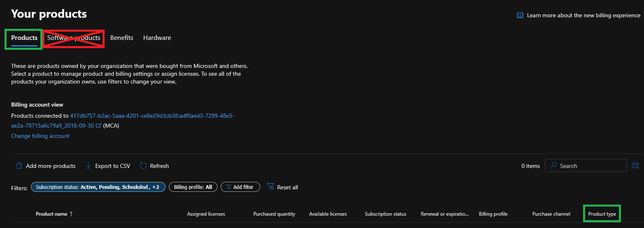Open the billing account ID link

(x=123, y=121)
